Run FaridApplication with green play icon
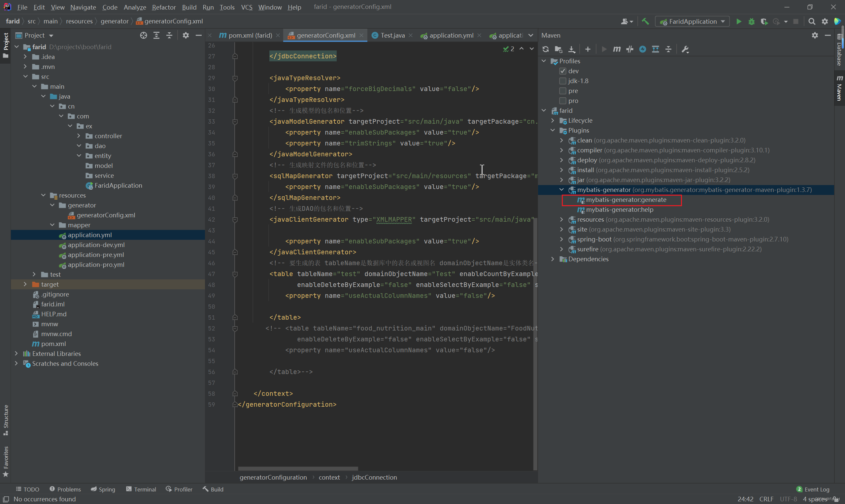The width and height of the screenshot is (845, 504). 738,21
